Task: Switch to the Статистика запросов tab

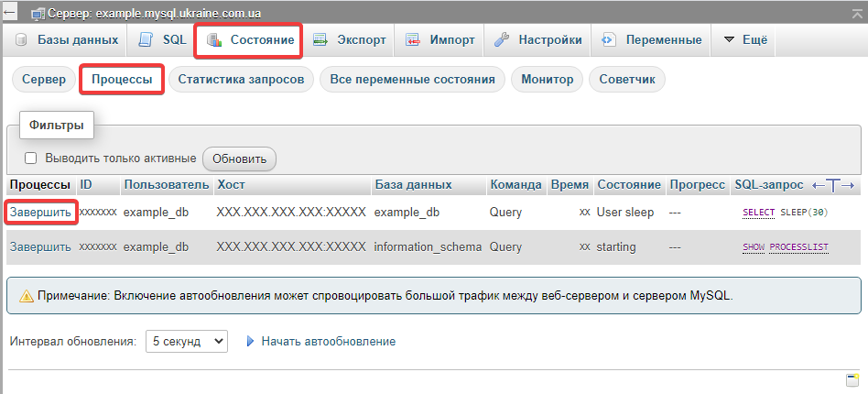Action: point(241,80)
